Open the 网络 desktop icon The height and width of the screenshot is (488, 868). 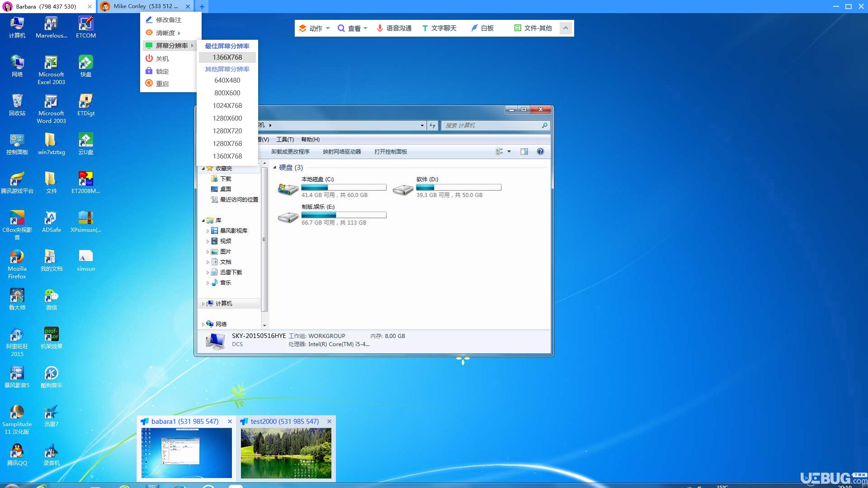(x=17, y=66)
